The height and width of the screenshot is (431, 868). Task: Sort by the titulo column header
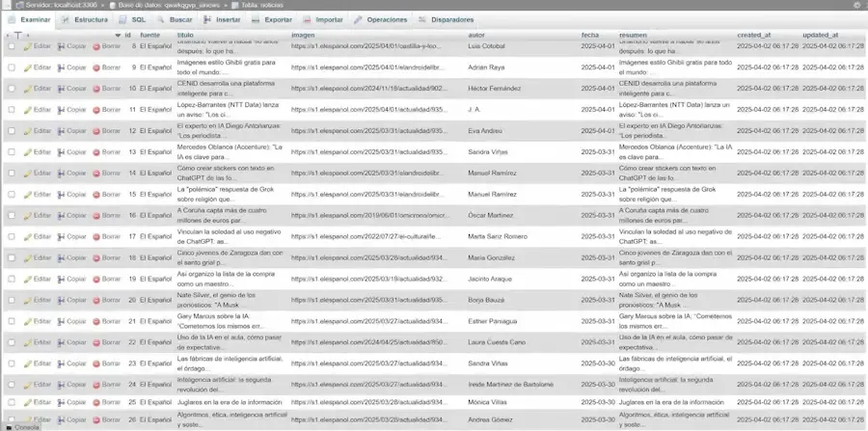point(185,35)
